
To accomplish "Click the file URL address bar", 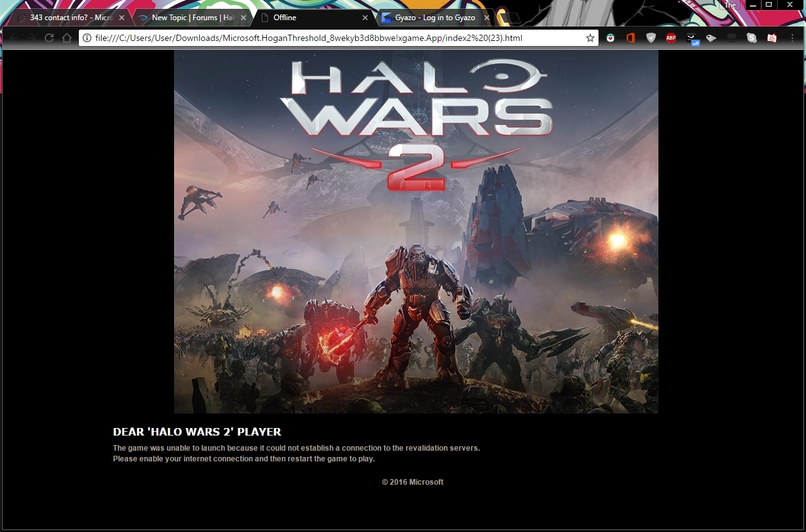I will click(338, 38).
